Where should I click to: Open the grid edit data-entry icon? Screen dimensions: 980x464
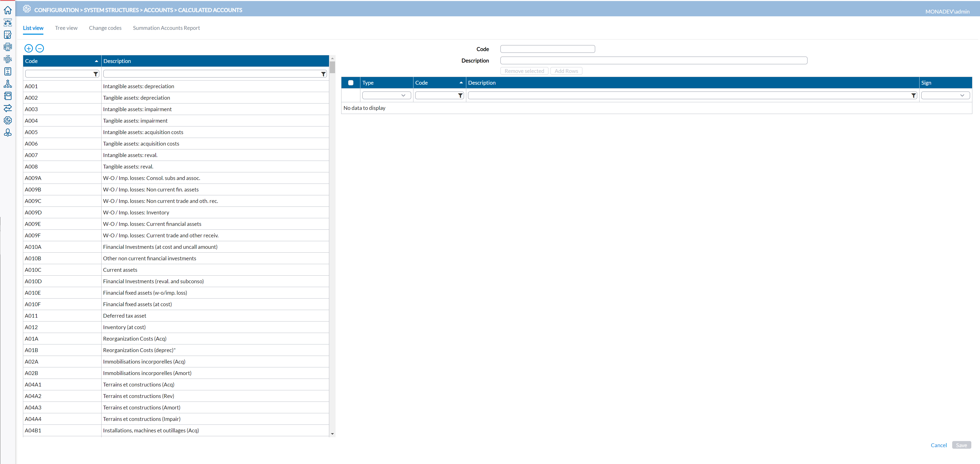coord(8,35)
